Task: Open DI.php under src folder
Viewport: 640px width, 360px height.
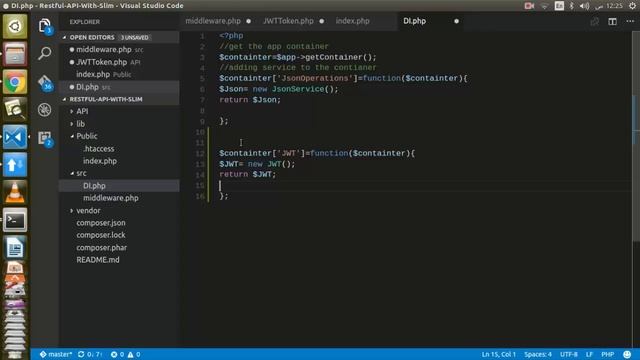Action: (119, 186)
